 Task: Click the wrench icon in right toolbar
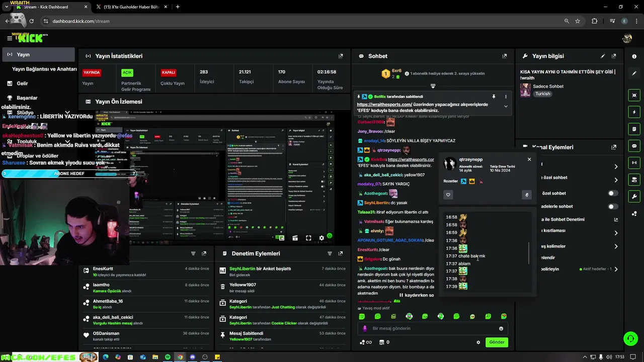[x=634, y=196]
